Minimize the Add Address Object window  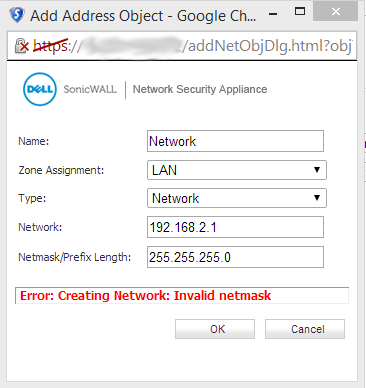(273, 14)
